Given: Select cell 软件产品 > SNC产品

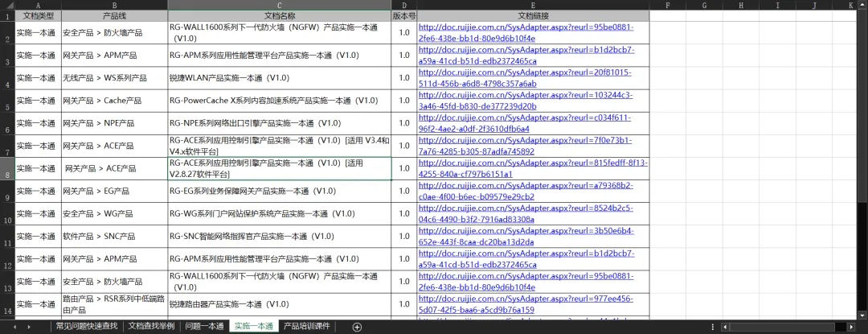Looking at the screenshot, I should 114,236.
